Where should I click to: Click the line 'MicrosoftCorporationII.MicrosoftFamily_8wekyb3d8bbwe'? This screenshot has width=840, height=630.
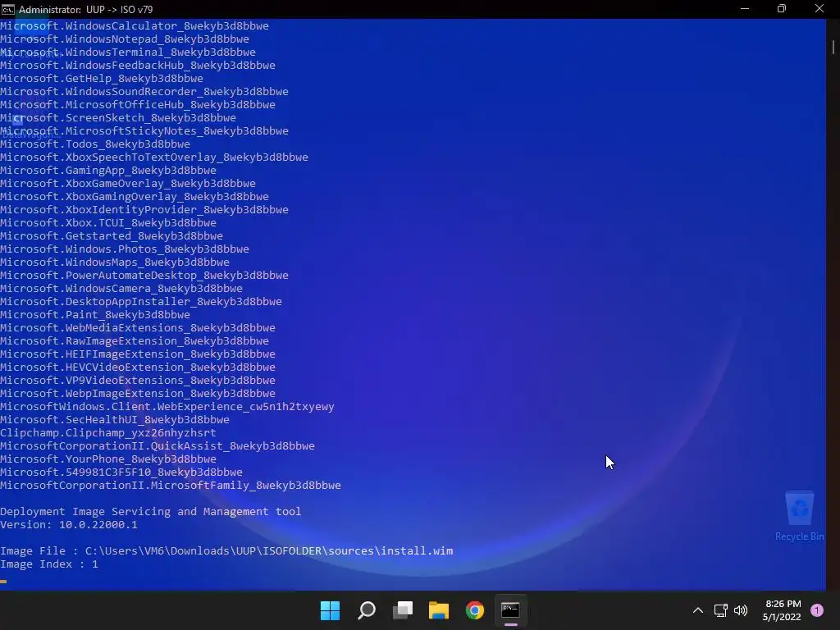pos(171,486)
